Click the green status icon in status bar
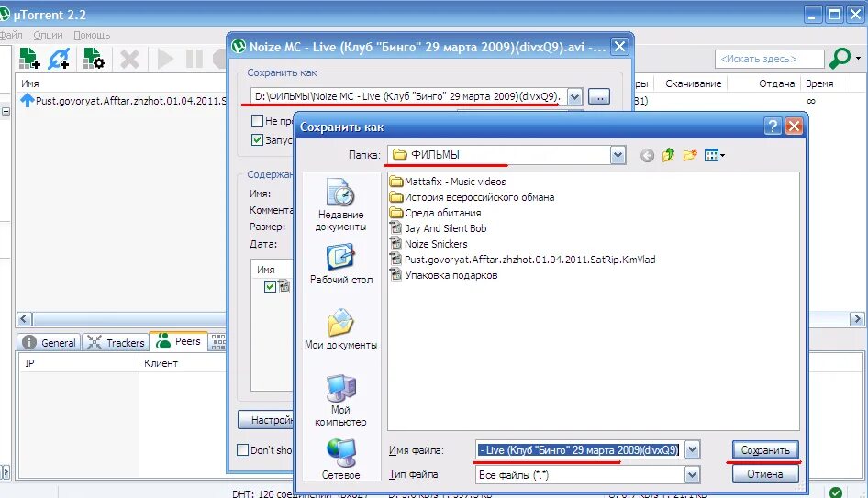Viewport: 868px width, 498px height. click(x=836, y=492)
